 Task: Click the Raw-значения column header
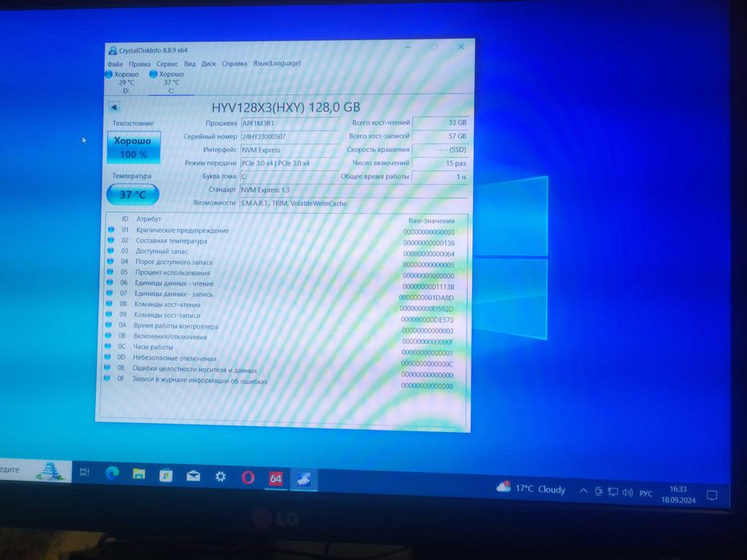[x=431, y=221]
